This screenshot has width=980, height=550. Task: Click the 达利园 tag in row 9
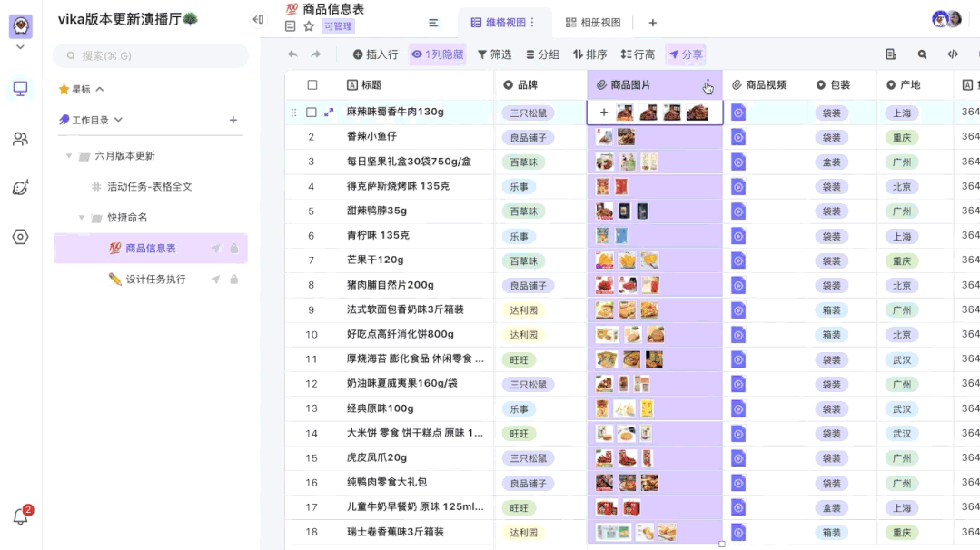pos(524,310)
